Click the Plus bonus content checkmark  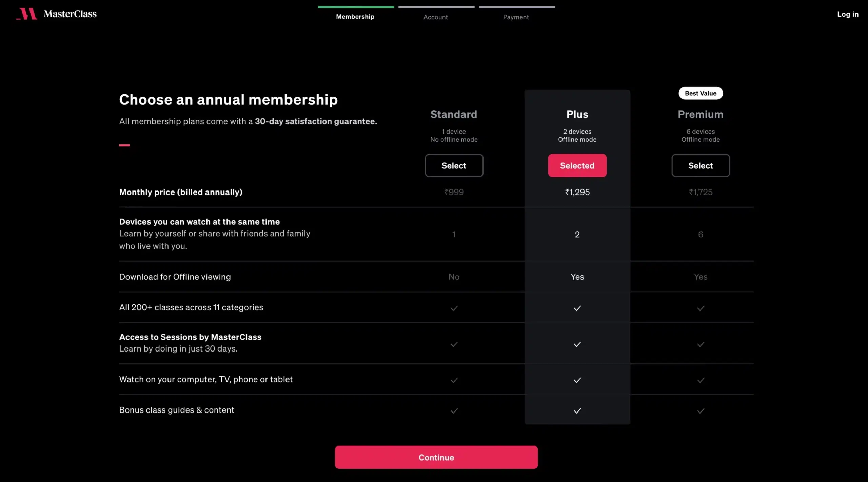coord(577,411)
